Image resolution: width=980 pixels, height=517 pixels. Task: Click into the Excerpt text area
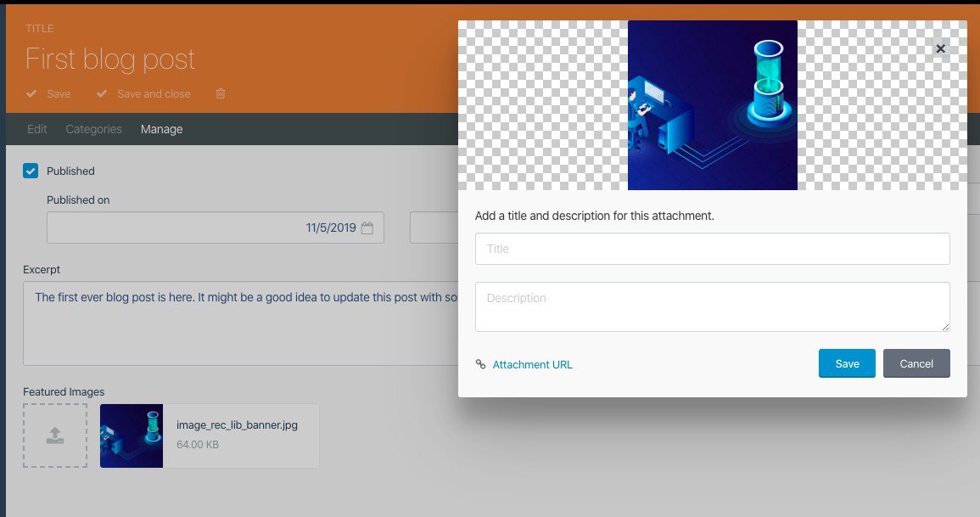point(241,323)
